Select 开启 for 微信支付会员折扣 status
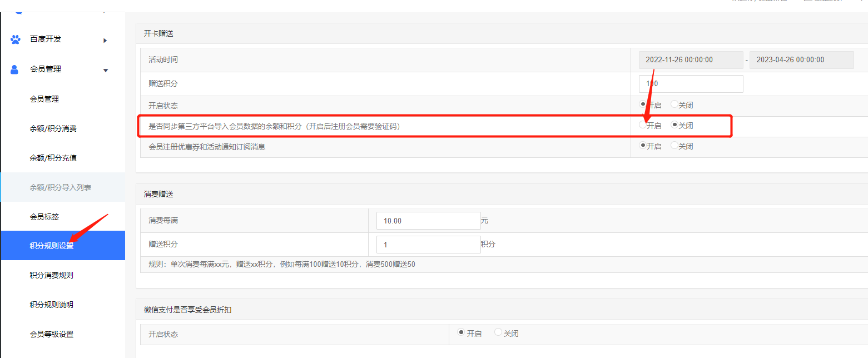868x358 pixels. pyautogui.click(x=461, y=332)
